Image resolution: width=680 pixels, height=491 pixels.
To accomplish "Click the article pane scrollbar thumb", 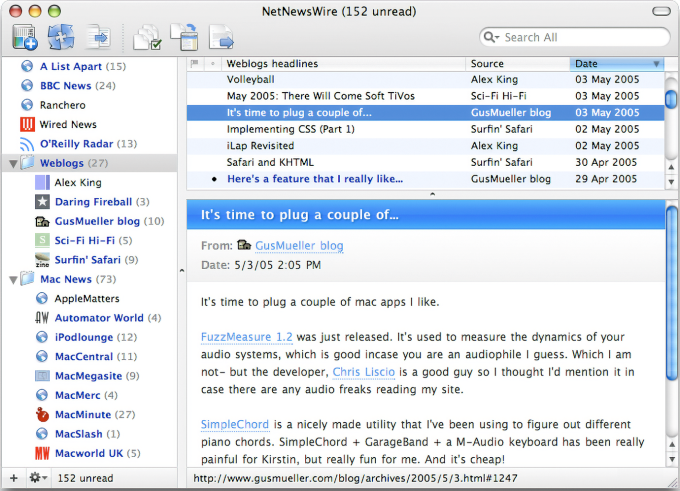I will [671, 294].
